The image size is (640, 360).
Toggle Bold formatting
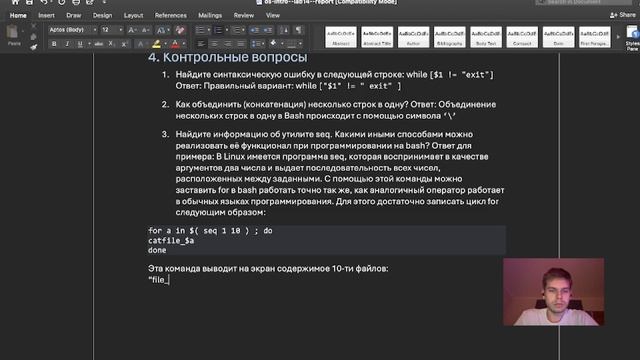pyautogui.click(x=54, y=44)
